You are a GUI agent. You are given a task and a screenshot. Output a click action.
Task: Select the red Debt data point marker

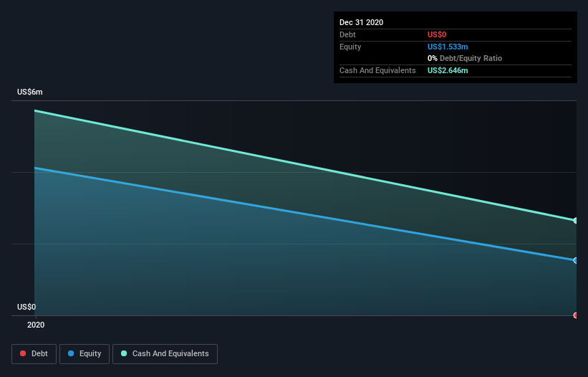click(x=576, y=315)
